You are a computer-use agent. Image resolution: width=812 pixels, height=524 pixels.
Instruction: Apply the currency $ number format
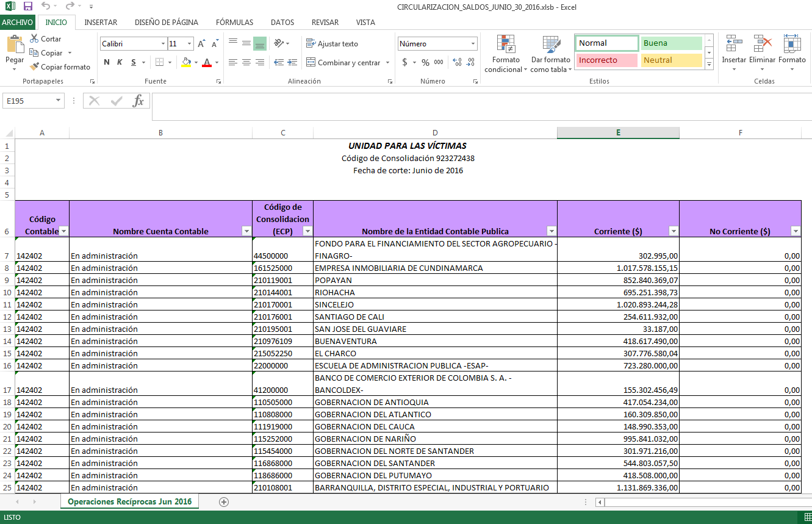[x=404, y=62]
